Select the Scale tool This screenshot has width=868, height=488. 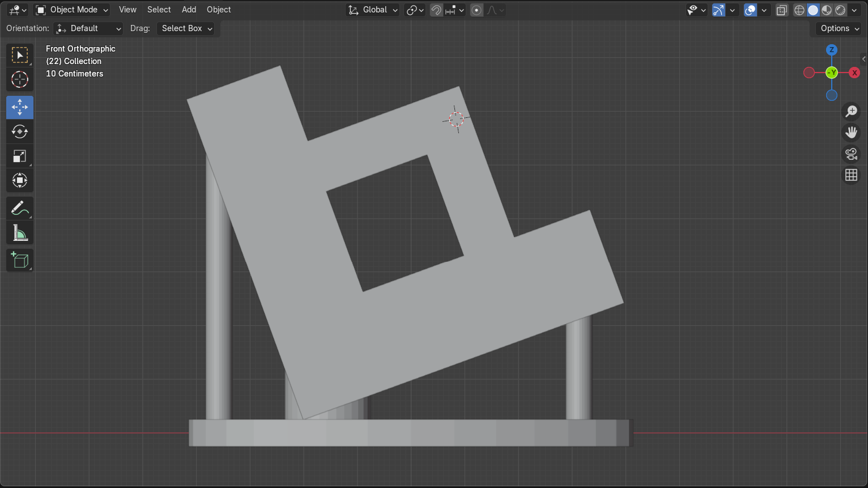(x=20, y=156)
